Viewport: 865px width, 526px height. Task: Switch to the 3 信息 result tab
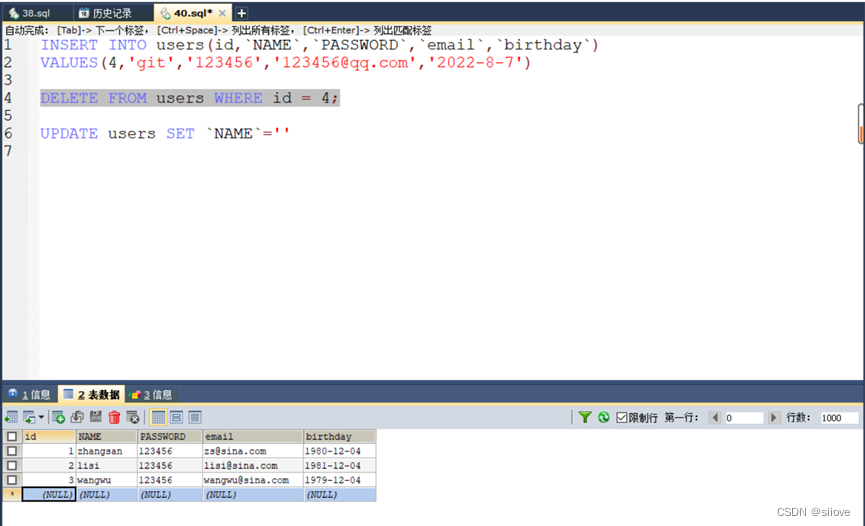pyautogui.click(x=151, y=394)
